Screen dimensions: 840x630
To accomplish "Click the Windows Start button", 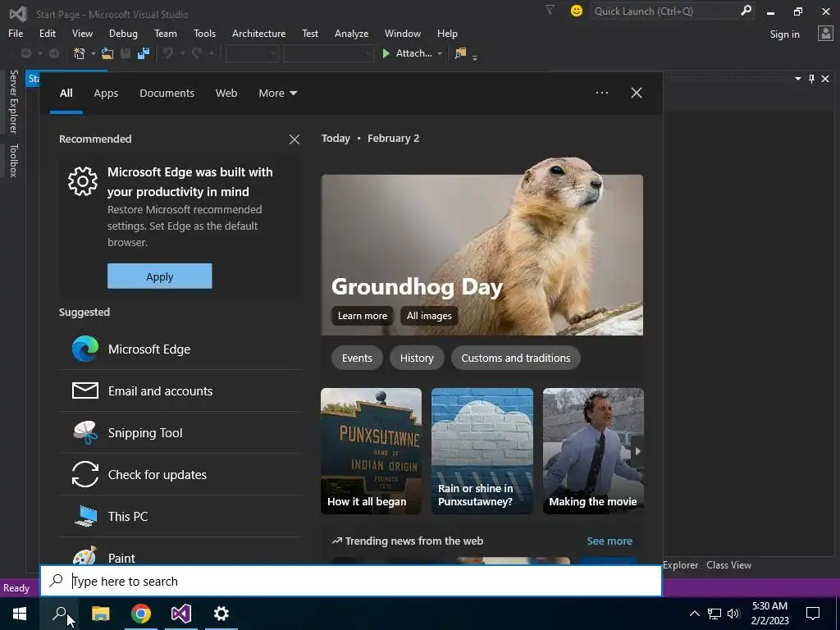I will [x=20, y=614].
